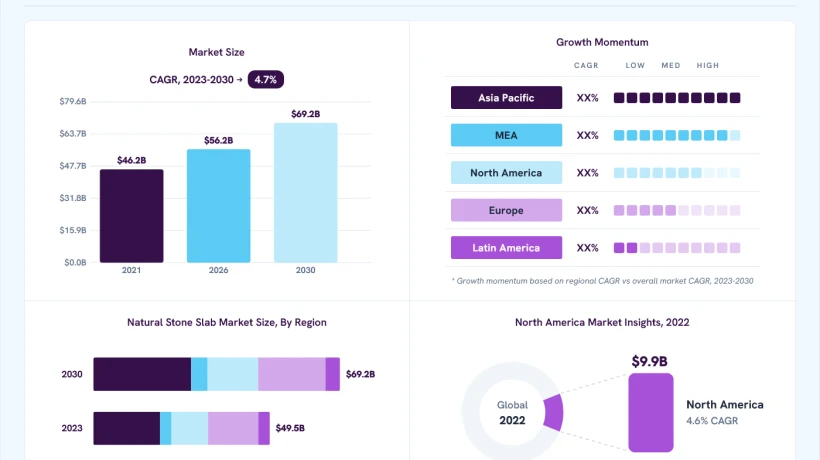Select the Europe region label
The height and width of the screenshot is (460, 820).
[506, 210]
